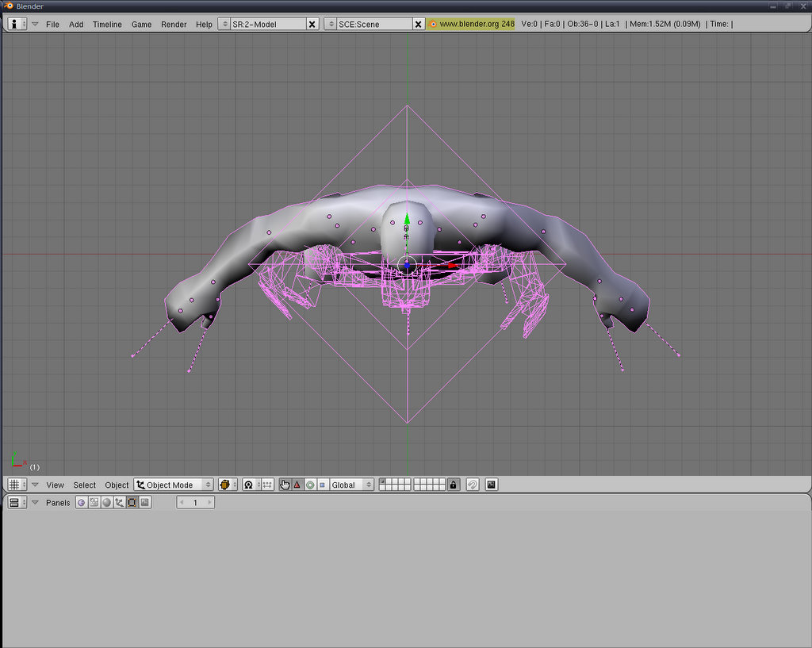812x648 pixels.
Task: Click the Scene context button in Panels
Action: pos(144,503)
